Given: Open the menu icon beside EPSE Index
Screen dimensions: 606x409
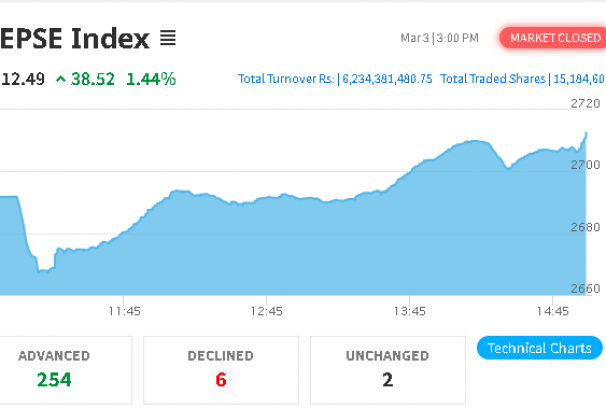Looking at the screenshot, I should point(168,39).
